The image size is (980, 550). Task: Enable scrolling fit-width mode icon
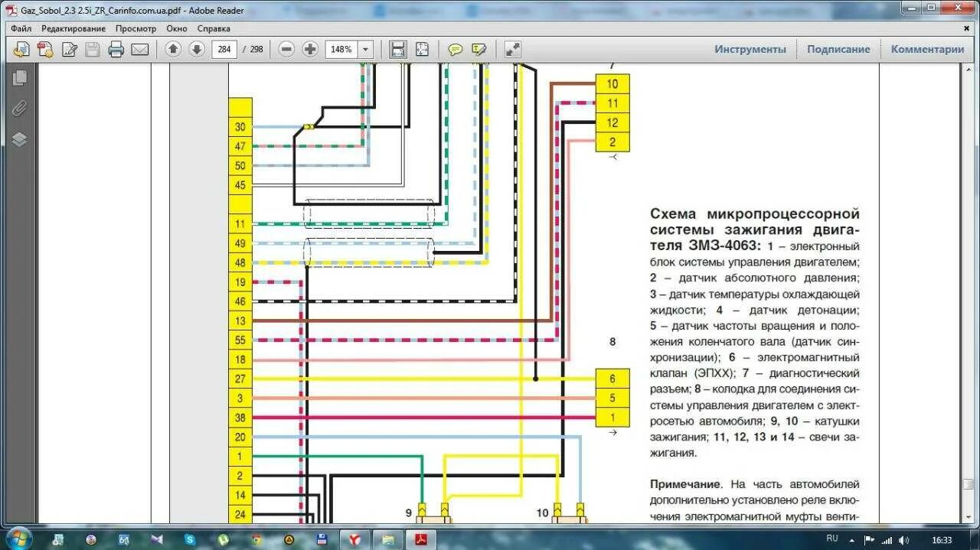[x=398, y=49]
